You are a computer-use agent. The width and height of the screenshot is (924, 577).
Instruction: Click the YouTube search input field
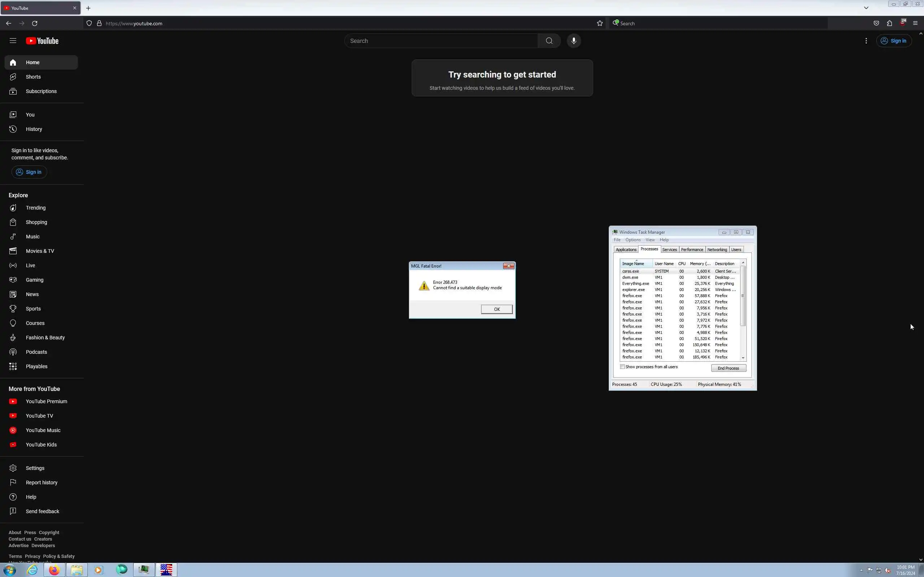tap(441, 41)
